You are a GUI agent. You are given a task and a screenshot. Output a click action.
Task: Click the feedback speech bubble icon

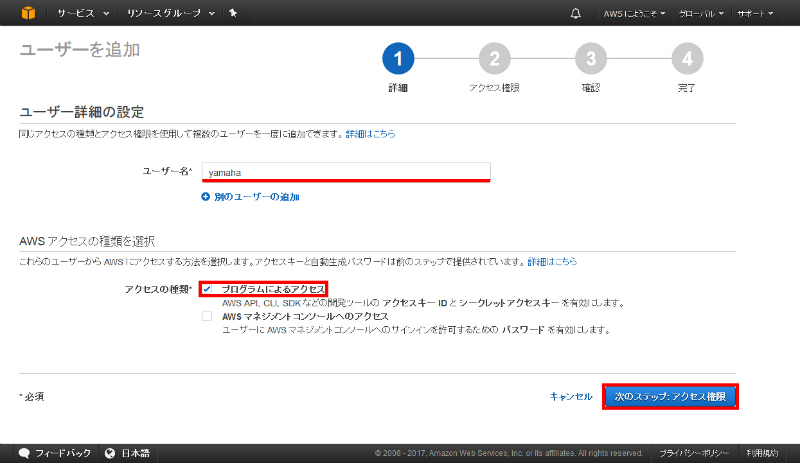[24, 453]
